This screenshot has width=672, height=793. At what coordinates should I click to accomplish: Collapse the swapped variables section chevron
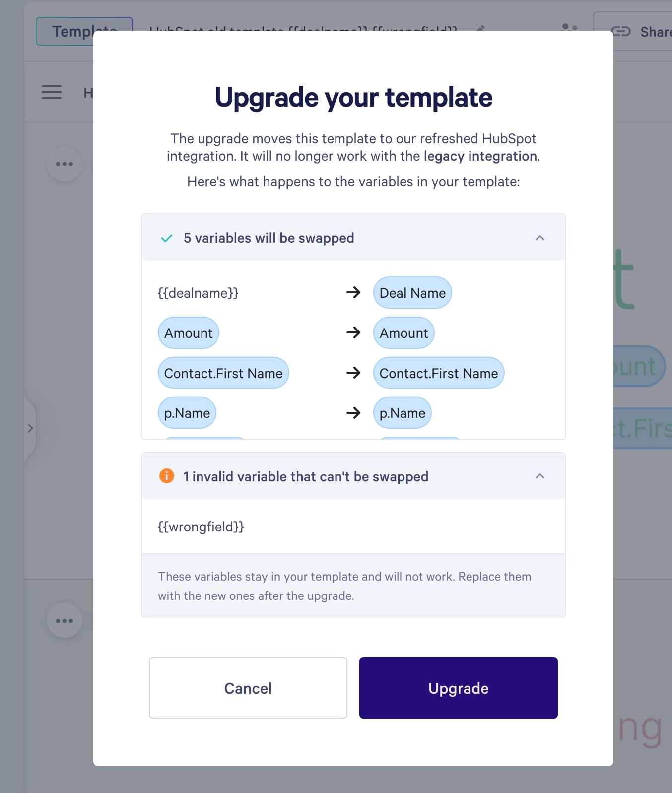(540, 238)
